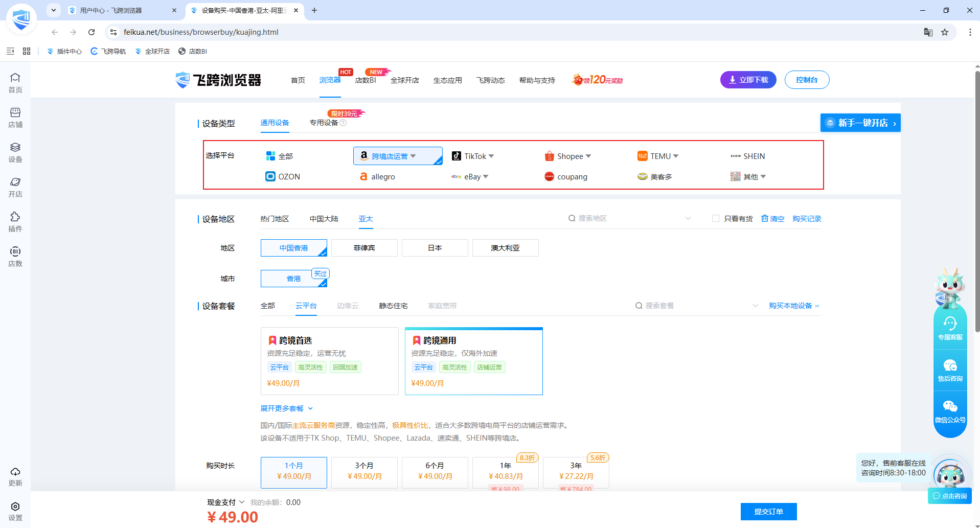
Task: Select the SHEIN platform
Action: click(748, 156)
